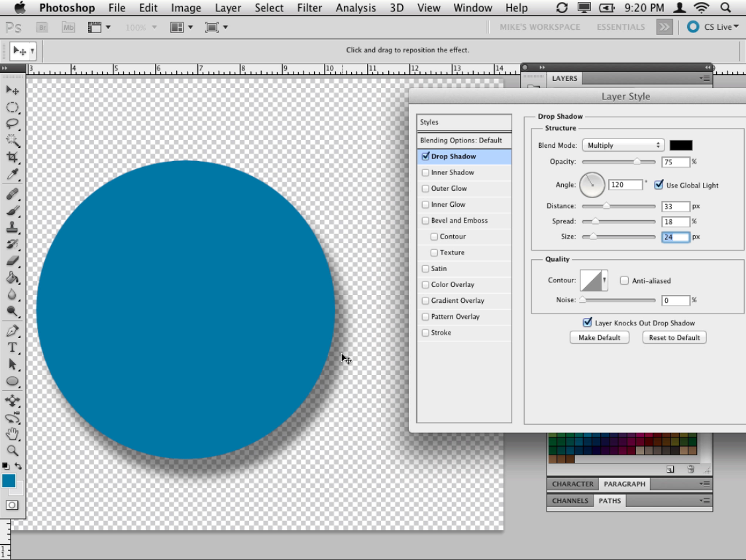Click the Distance slider track
The height and width of the screenshot is (560, 746).
619,206
